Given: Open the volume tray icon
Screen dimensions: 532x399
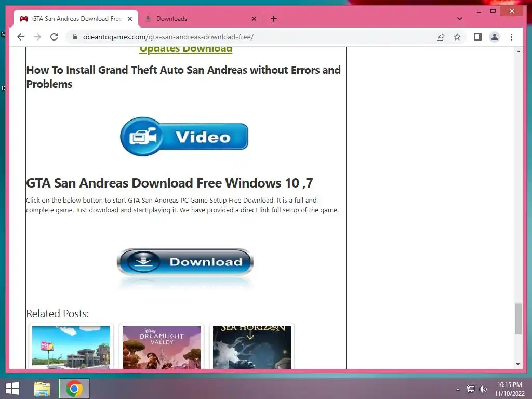Looking at the screenshot, I should tap(483, 389).
